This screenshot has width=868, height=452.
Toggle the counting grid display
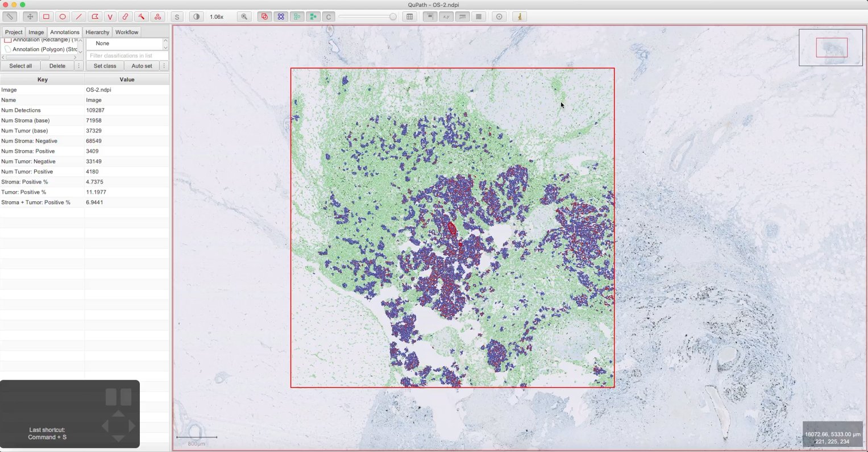479,16
